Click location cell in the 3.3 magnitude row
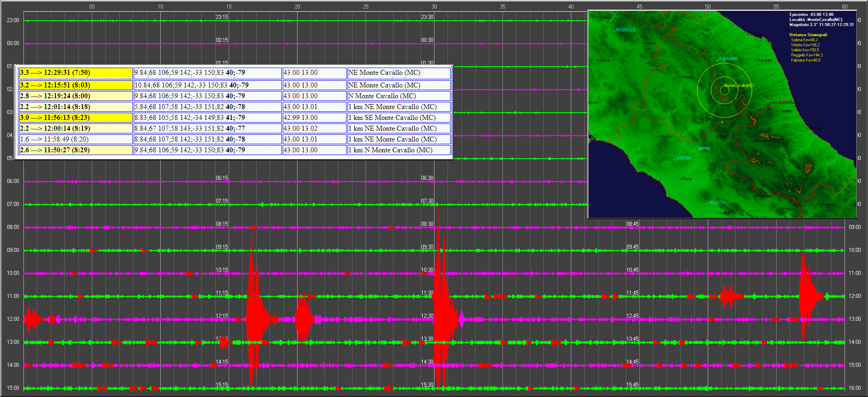Screen dimensions: 868x397 399,73
